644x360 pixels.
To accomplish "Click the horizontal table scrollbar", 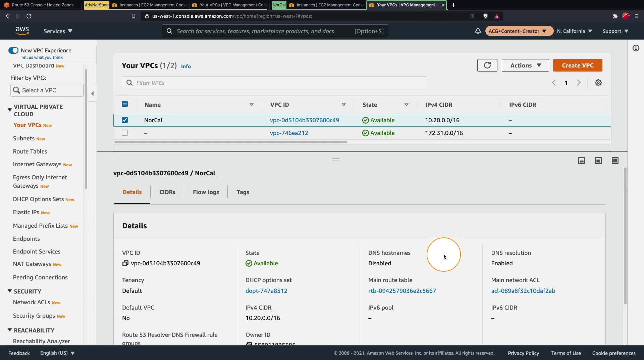I will 231,142.
